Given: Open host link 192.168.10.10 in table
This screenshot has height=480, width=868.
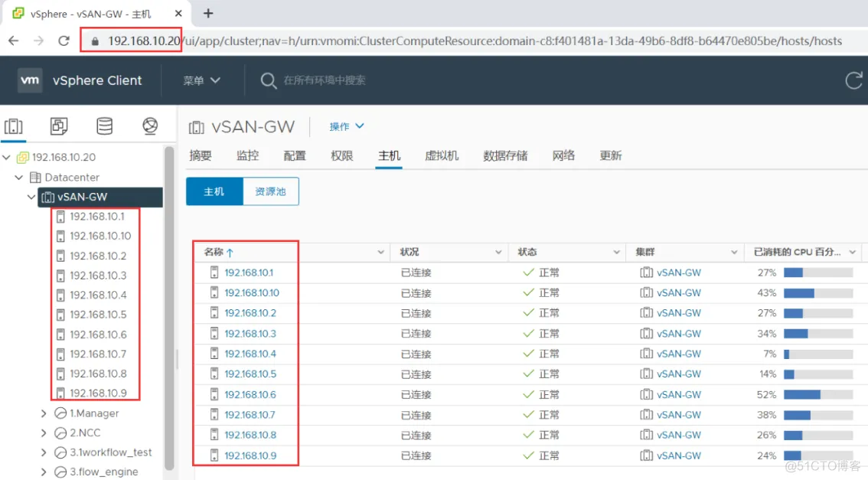Looking at the screenshot, I should point(252,293).
